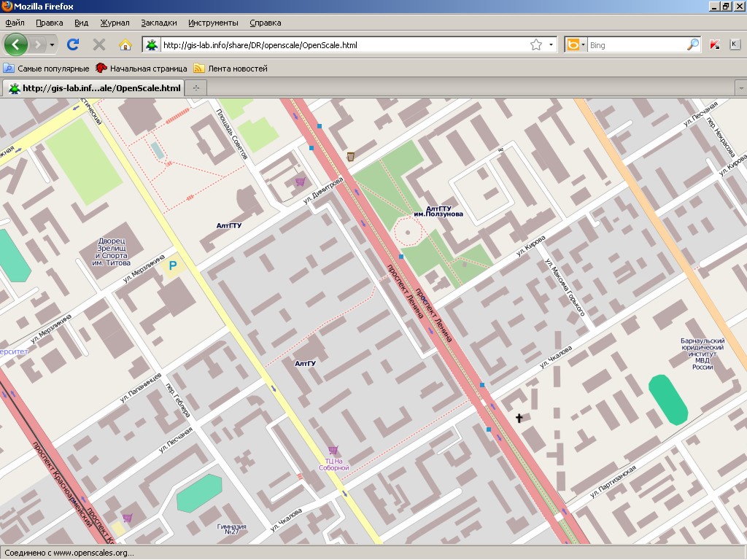Open the list all tabs dropdown
747x560 pixels.
tap(738, 87)
